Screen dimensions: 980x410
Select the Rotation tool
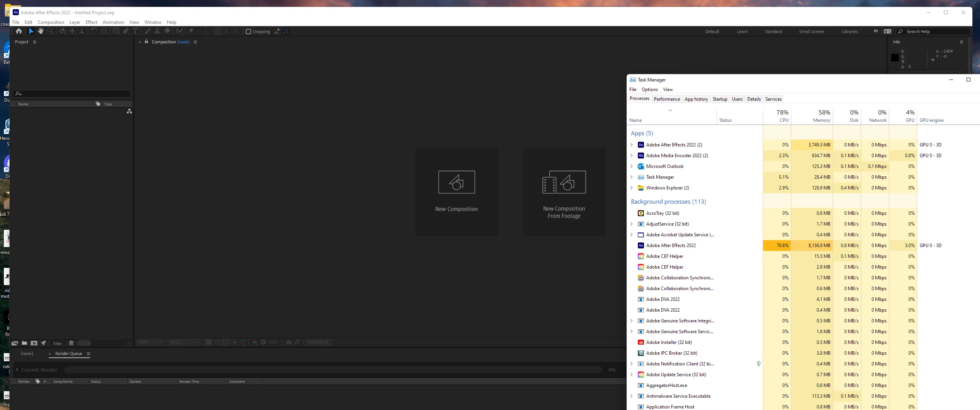pyautogui.click(x=94, y=31)
